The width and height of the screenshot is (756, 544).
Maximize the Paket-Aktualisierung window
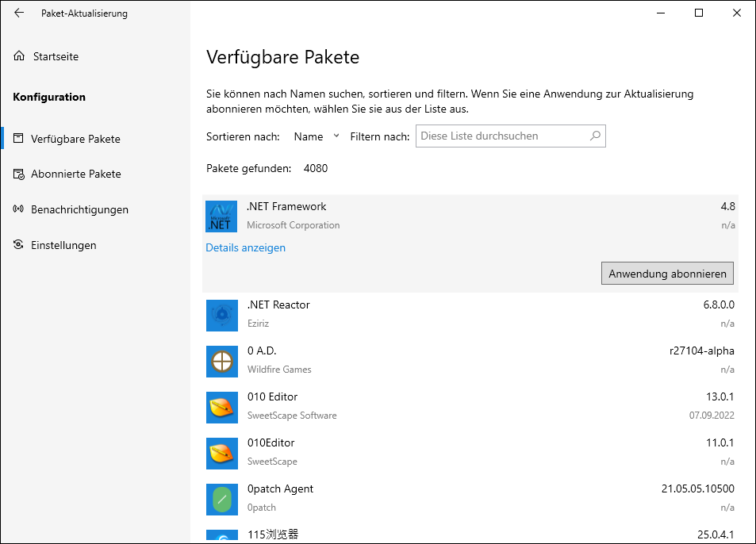point(699,13)
